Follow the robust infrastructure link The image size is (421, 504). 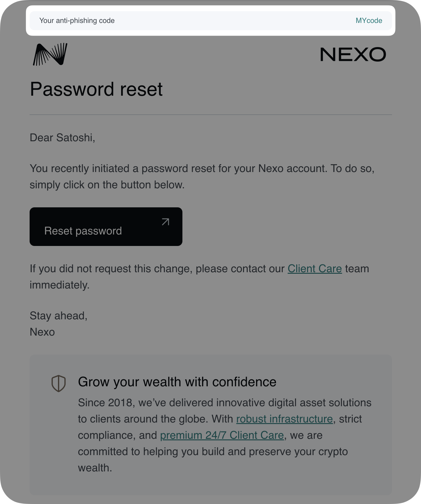pyautogui.click(x=284, y=419)
